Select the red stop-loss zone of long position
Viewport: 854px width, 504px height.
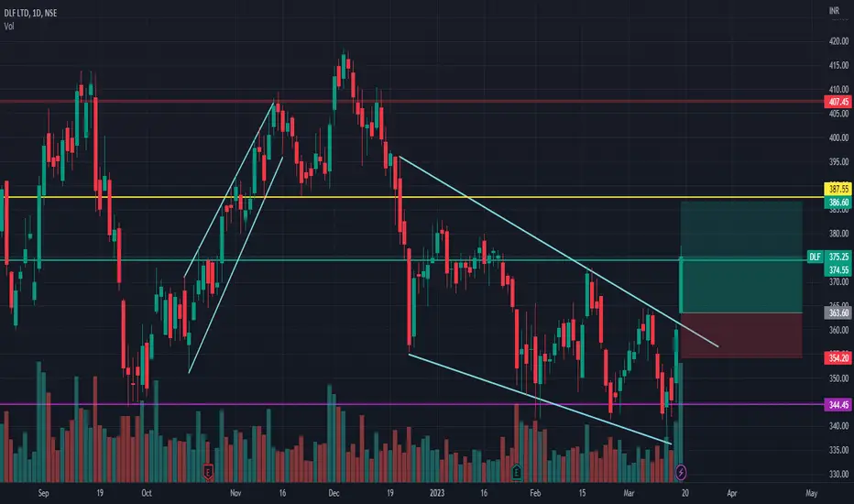coord(741,335)
